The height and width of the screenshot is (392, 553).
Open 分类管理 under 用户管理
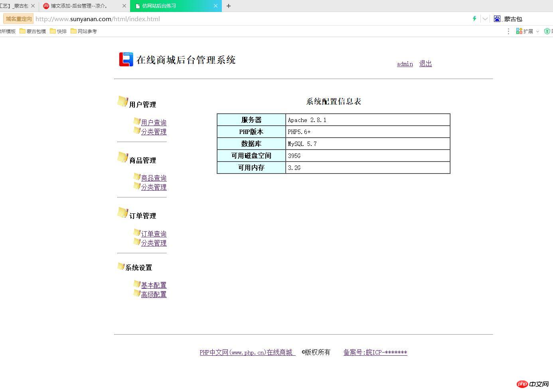tap(154, 132)
